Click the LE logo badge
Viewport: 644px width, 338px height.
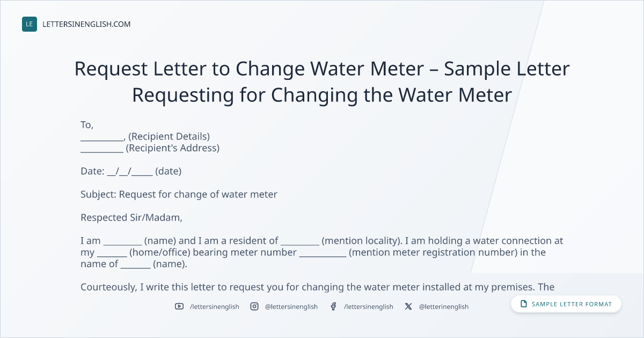(30, 24)
